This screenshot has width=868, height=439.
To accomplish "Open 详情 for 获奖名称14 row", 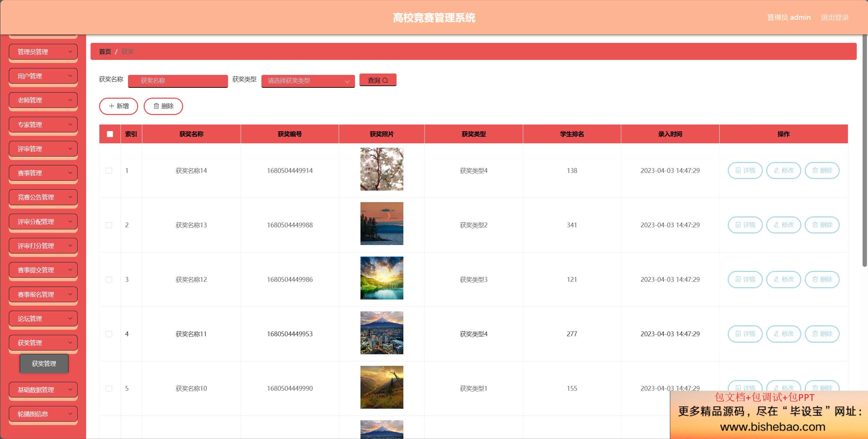I will (x=745, y=170).
